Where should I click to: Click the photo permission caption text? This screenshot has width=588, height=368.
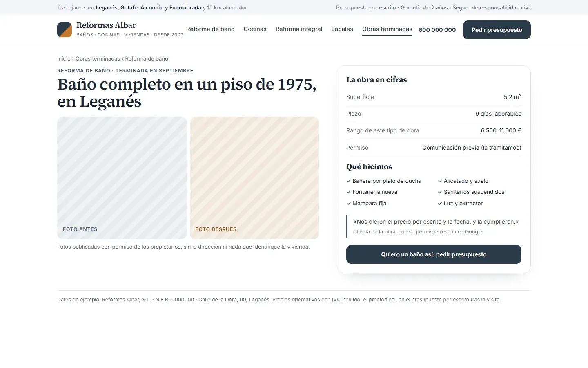pos(183,247)
